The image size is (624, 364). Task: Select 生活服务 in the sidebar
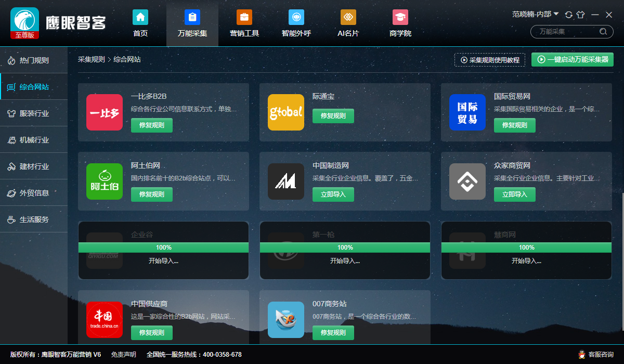tap(34, 219)
